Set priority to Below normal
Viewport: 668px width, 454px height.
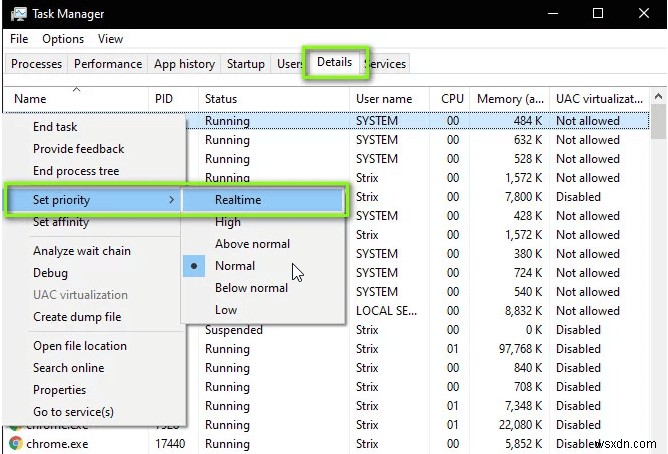[263, 288]
